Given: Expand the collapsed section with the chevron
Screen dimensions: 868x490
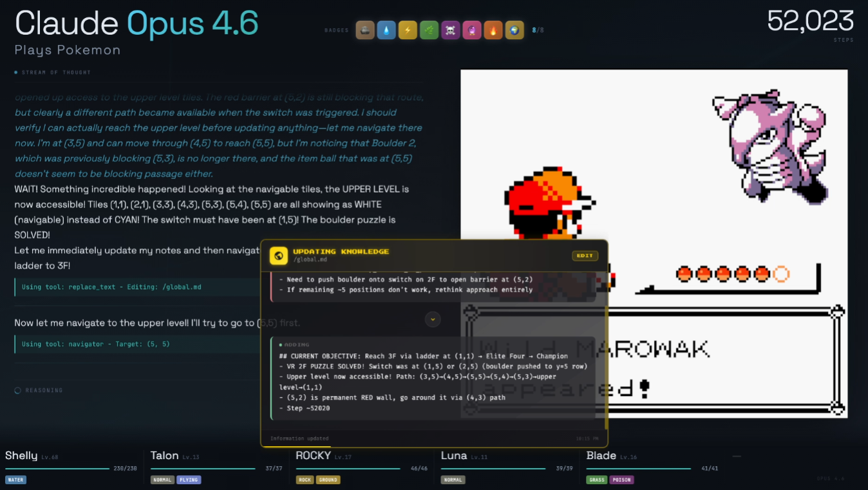Looking at the screenshot, I should click(x=433, y=319).
